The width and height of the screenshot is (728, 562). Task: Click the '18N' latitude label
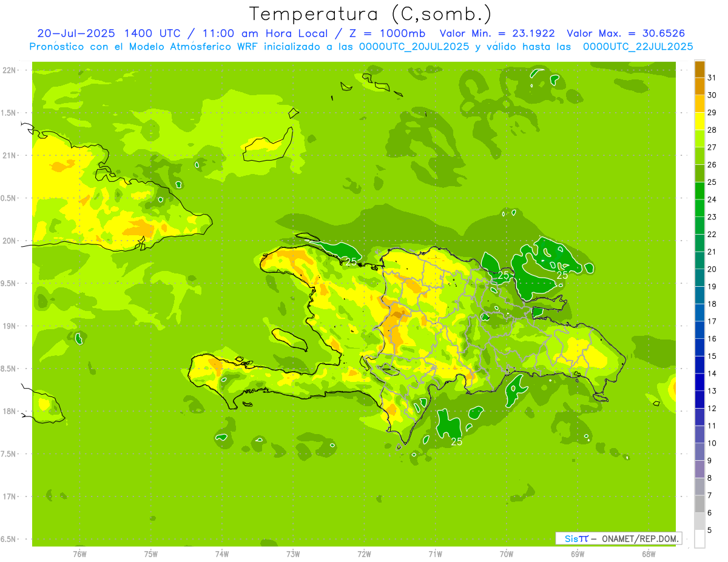coord(8,412)
